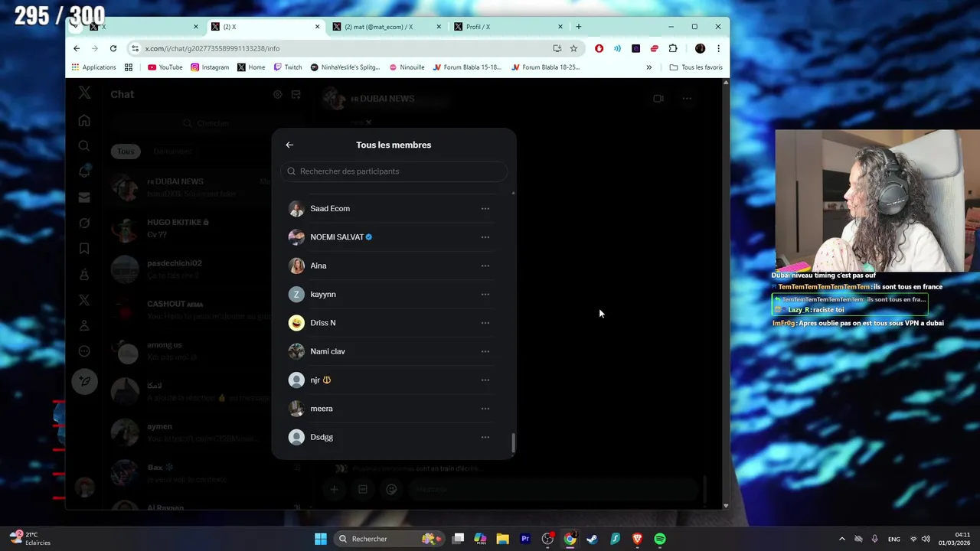The height and width of the screenshot is (551, 980).
Task: Open options menu for Dsdgg
Action: [x=485, y=437]
